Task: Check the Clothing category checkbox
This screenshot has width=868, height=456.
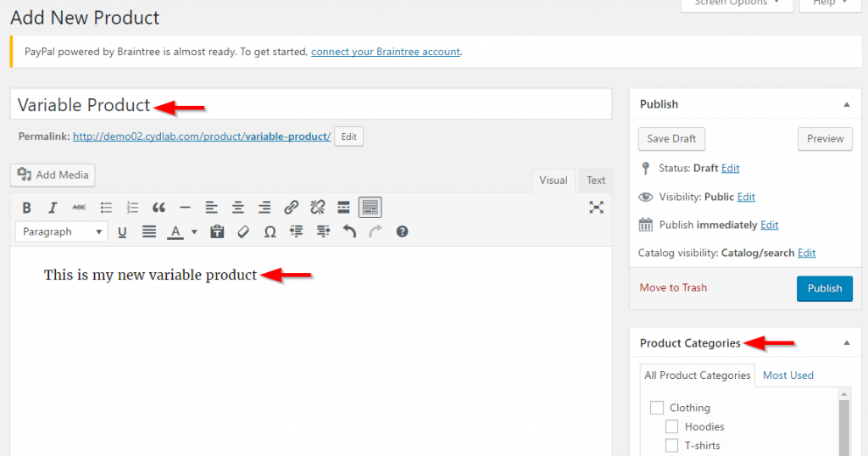Action: pos(657,408)
